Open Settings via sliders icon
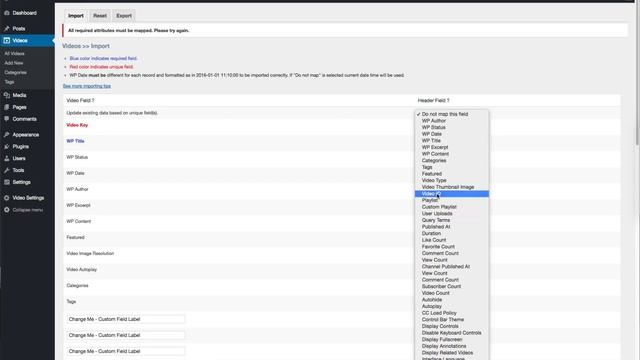Image resolution: width=640 pixels, height=360 pixels. pyautogui.click(x=7, y=182)
